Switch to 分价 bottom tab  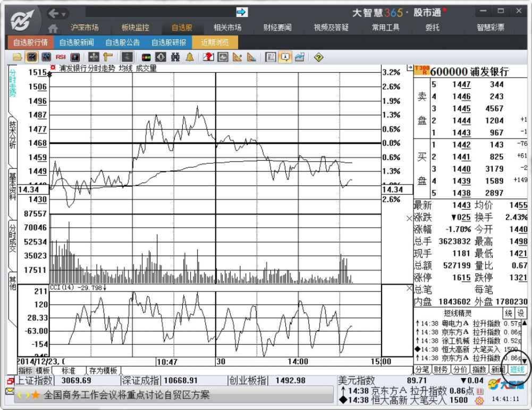click(x=460, y=370)
